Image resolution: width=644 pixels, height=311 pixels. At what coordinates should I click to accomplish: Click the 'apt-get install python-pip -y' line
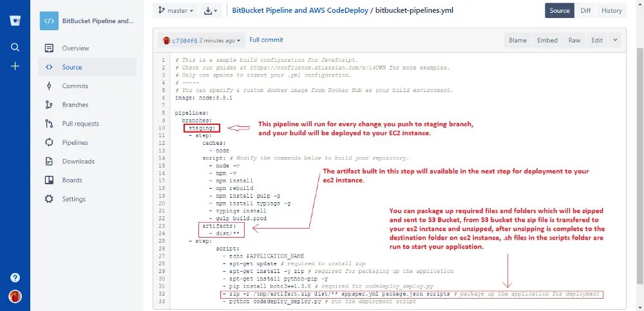(x=275, y=279)
